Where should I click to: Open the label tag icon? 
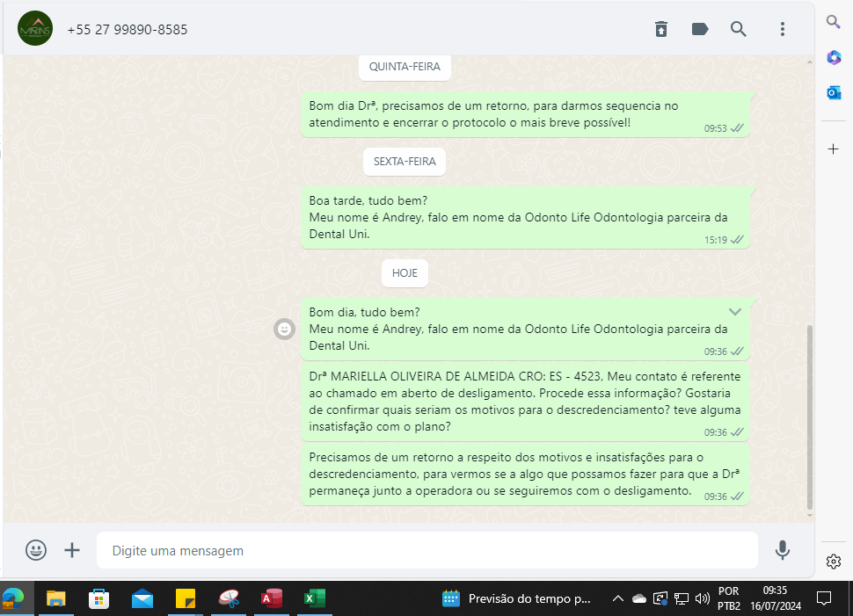coord(700,29)
